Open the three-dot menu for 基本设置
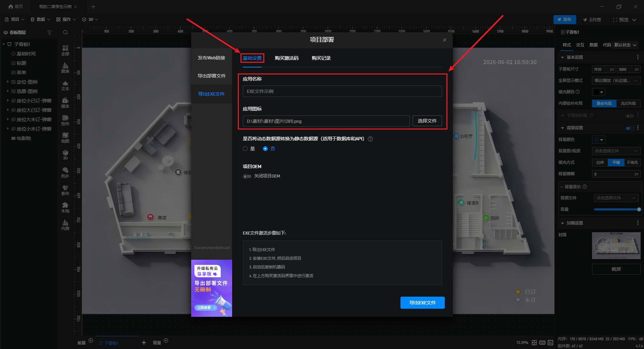Screen dimensions: 644x349 pyautogui.click(x=638, y=57)
